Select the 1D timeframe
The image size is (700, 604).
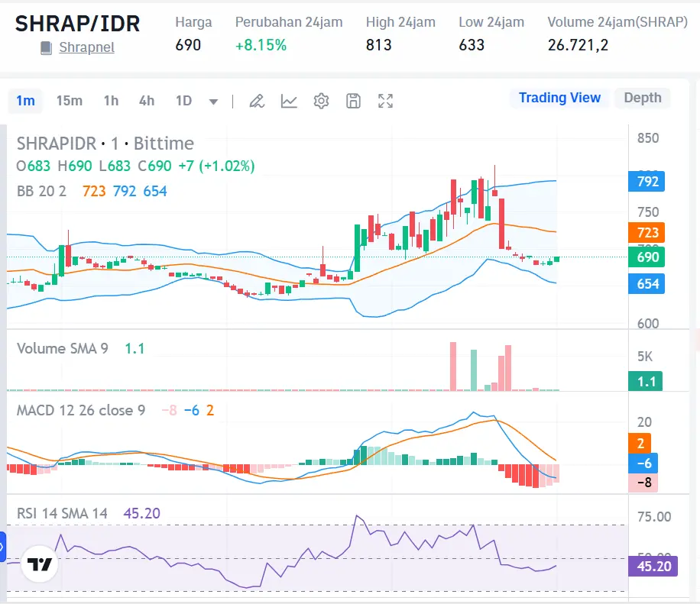(183, 100)
